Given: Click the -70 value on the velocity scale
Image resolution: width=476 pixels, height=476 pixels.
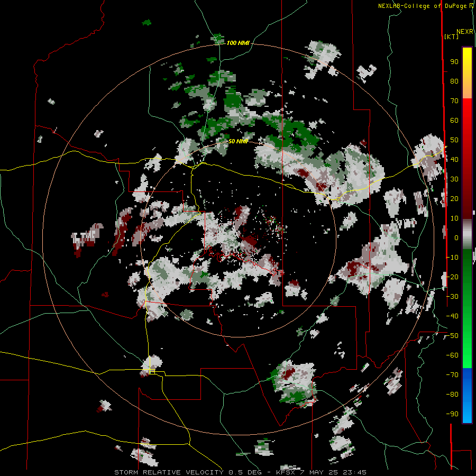Looking at the screenshot, I should 452,375.
